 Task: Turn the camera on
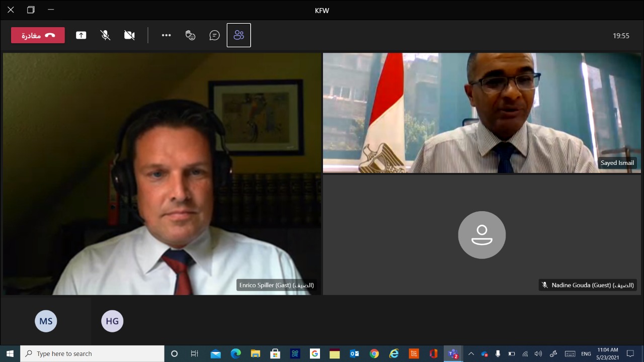point(129,35)
